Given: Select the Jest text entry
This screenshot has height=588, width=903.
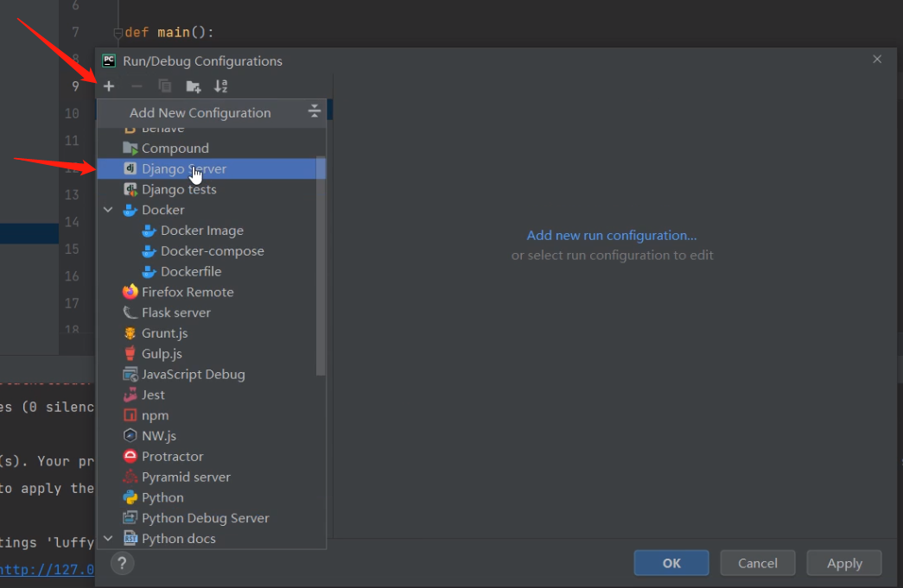Looking at the screenshot, I should [x=153, y=395].
